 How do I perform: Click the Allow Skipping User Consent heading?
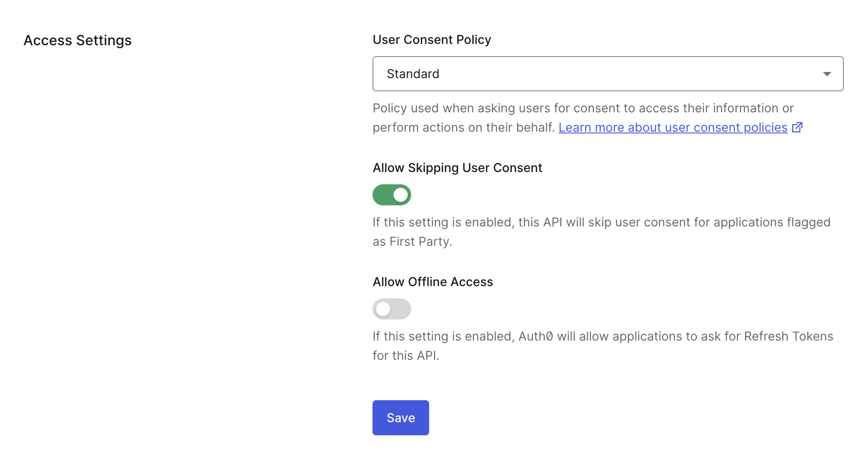(x=457, y=168)
